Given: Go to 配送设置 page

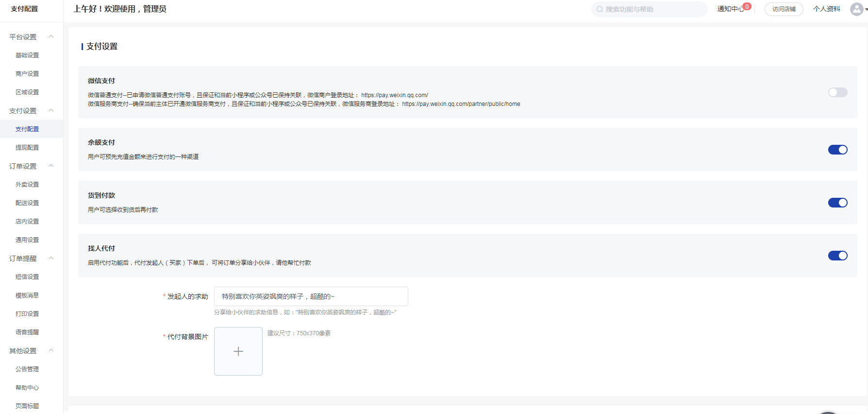Looking at the screenshot, I should pyautogui.click(x=27, y=203).
